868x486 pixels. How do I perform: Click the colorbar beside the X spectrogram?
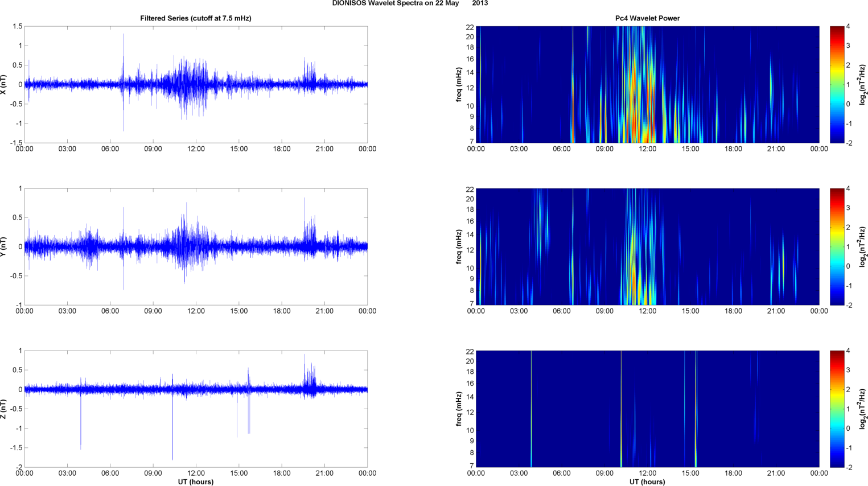pos(837,84)
